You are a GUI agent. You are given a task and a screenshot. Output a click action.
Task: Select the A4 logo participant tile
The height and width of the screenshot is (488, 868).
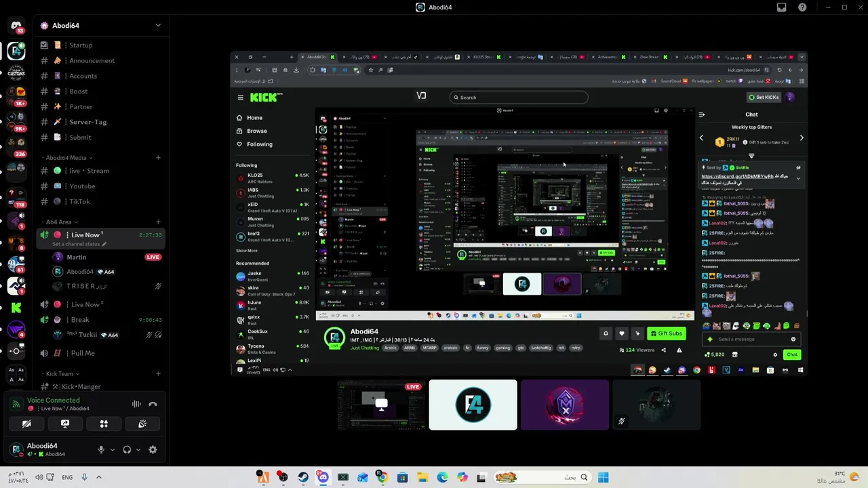tap(473, 405)
